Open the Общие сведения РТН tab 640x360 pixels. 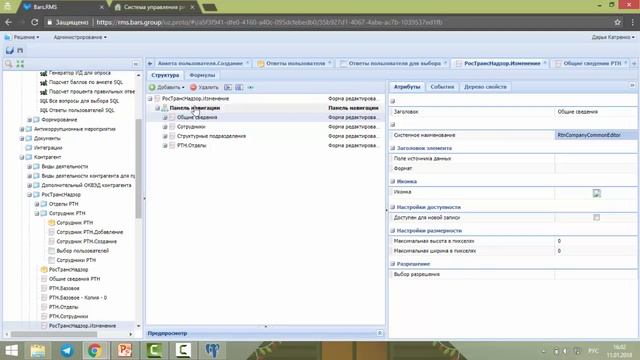tap(592, 63)
